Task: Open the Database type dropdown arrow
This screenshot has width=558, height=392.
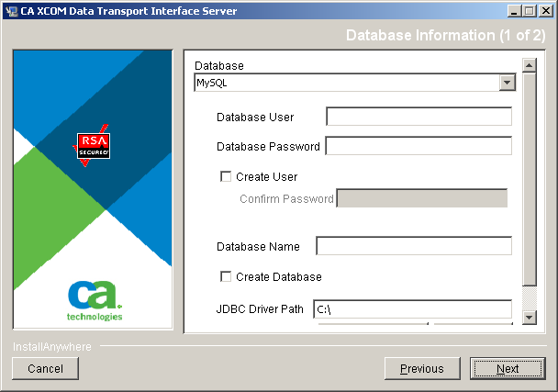Action: click(x=508, y=83)
